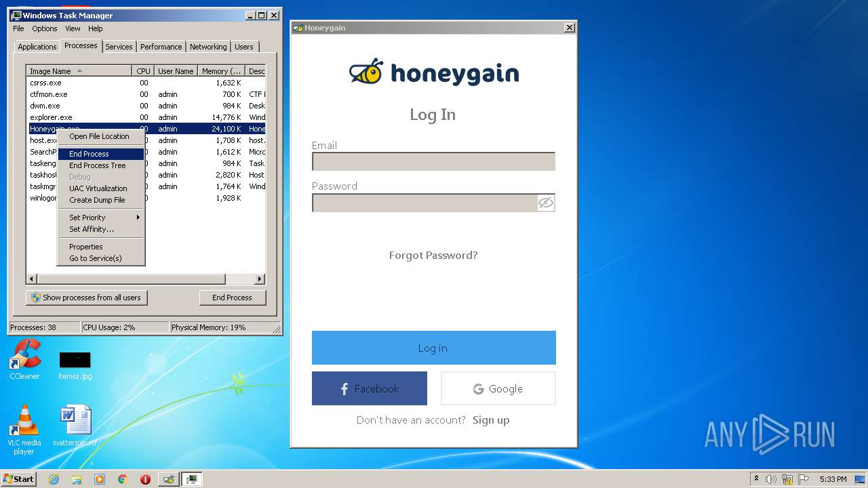Click the Windows Start button
This screenshot has height=488, width=868.
point(19,479)
